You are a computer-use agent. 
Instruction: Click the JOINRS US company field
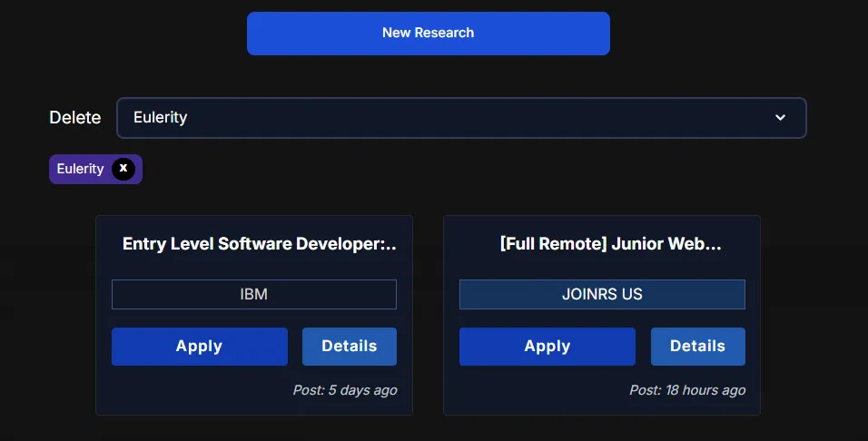[x=602, y=294]
